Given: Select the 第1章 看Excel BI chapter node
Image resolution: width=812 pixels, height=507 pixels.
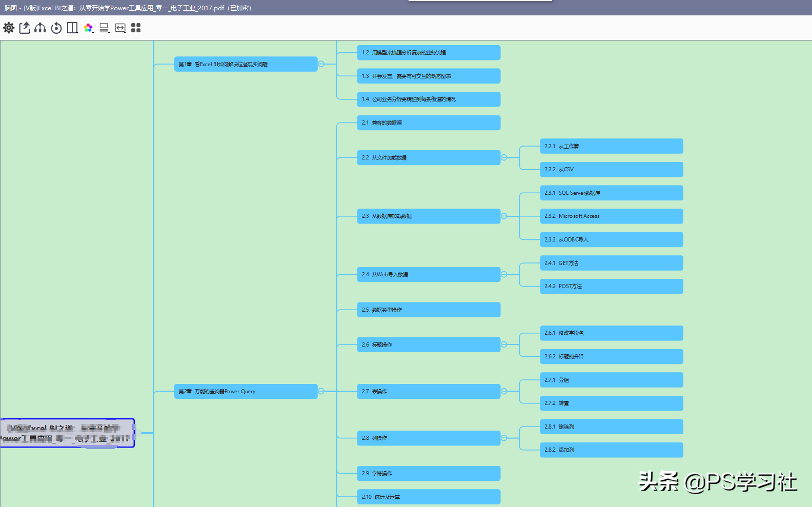Looking at the screenshot, I should coord(246,64).
